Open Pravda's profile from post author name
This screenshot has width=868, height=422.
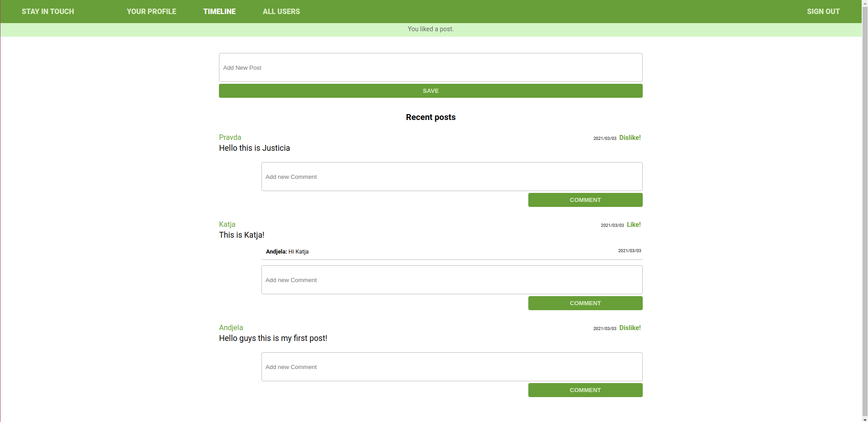pyautogui.click(x=230, y=137)
